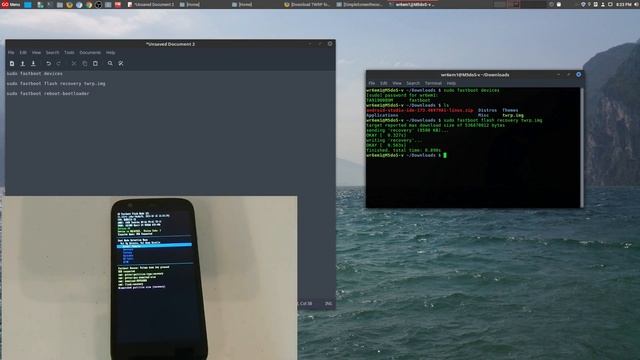640x360 pixels.
Task: Close the terminal window with blue button
Action: pos(578,75)
